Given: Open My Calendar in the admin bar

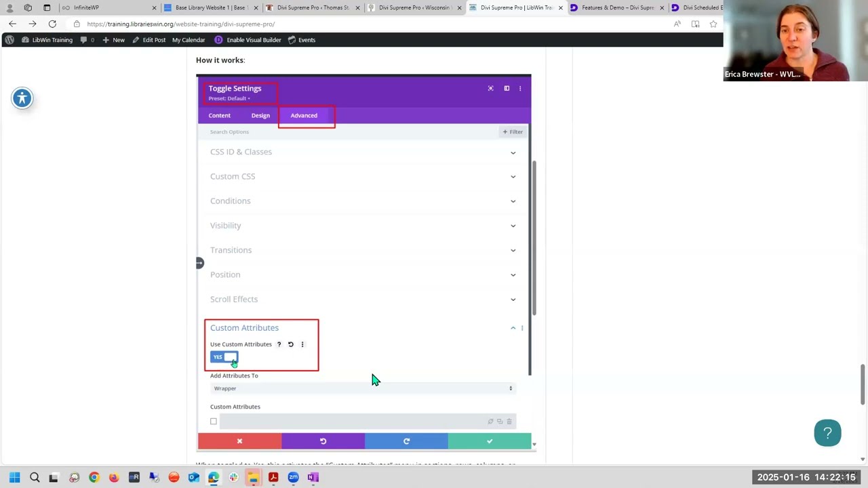Looking at the screenshot, I should point(189,40).
